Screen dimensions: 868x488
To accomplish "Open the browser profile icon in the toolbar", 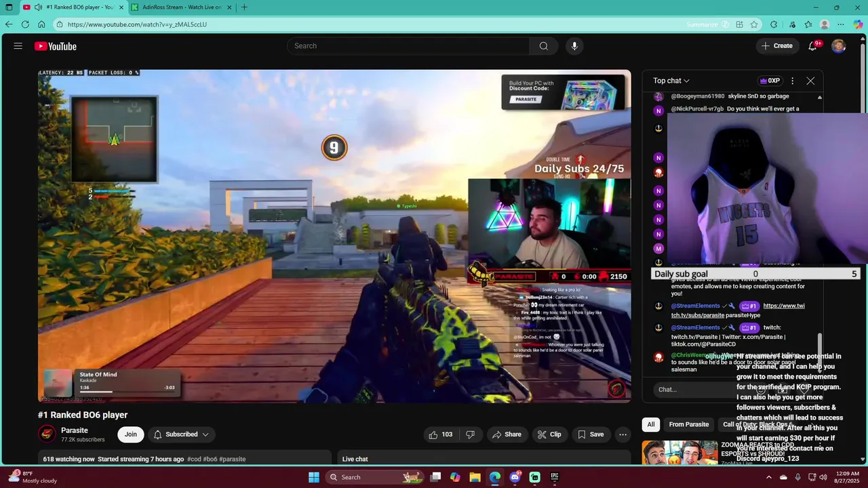I will 825,24.
